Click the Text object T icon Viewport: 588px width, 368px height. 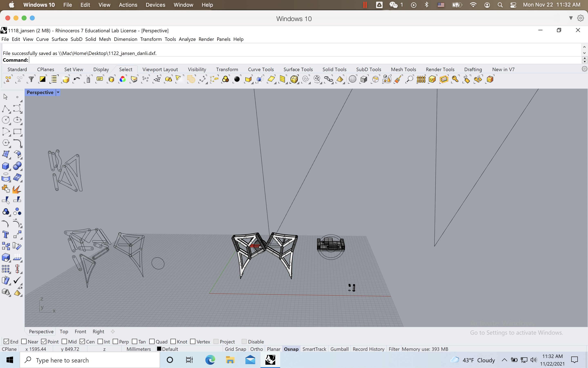point(6,235)
